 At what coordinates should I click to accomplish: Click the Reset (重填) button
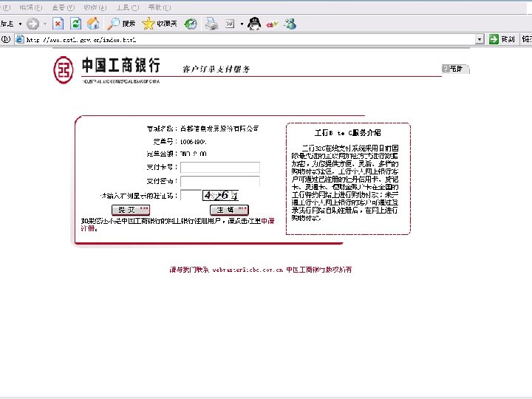tap(229, 210)
